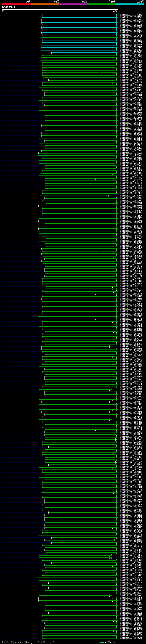Click the orange ~40% identity color segment
This screenshot has height=644, width=146.
[x=45, y=4]
